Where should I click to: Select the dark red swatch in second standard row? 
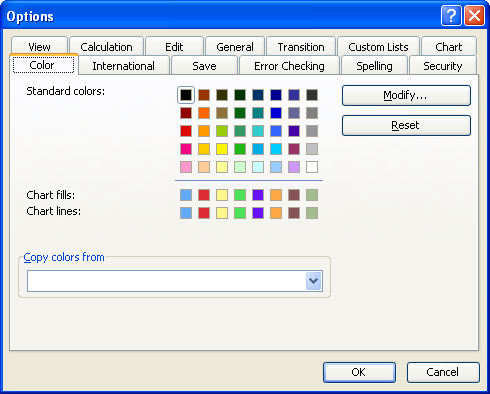186,113
